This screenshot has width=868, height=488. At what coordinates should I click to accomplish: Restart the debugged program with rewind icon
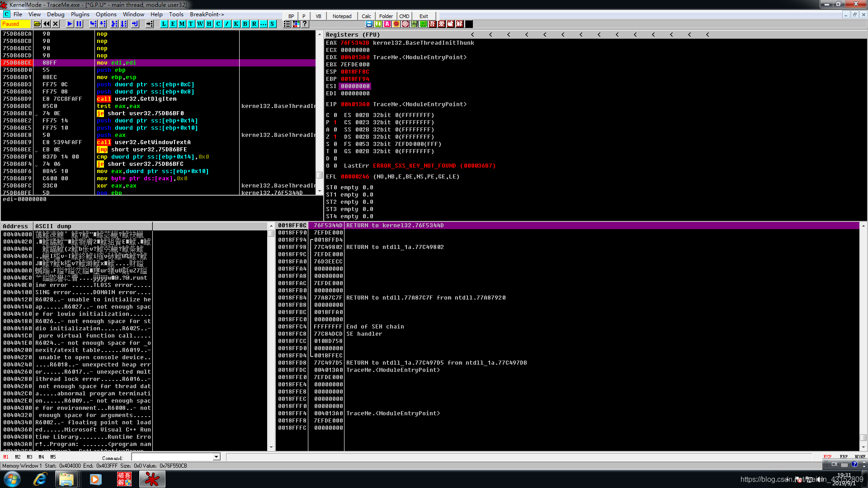click(x=47, y=24)
